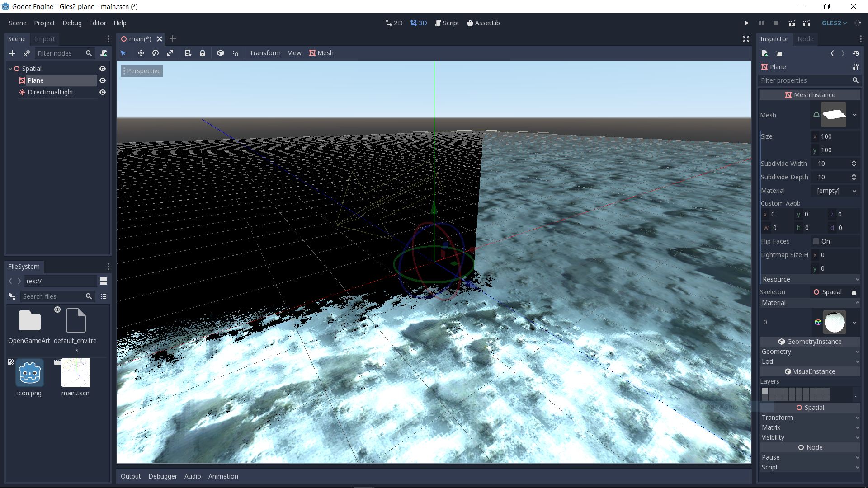This screenshot has width=868, height=488.
Task: Open icon.png in the FileSystem dock
Action: tap(29, 373)
